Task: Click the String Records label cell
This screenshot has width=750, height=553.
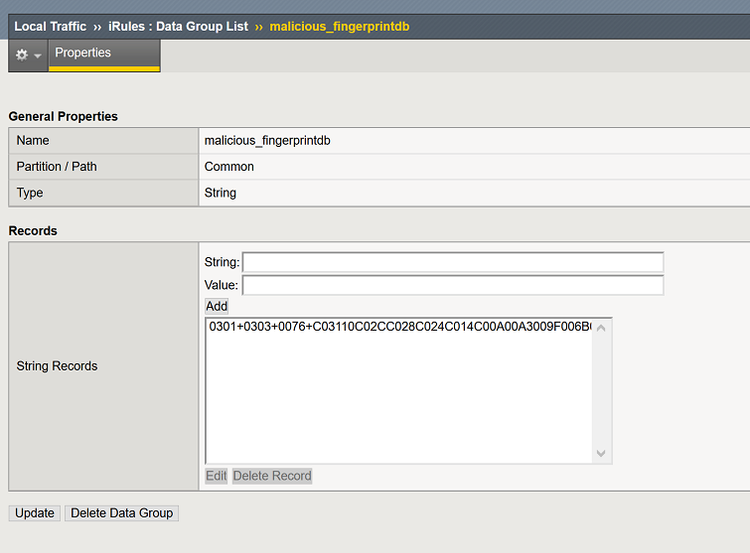Action: coord(57,366)
